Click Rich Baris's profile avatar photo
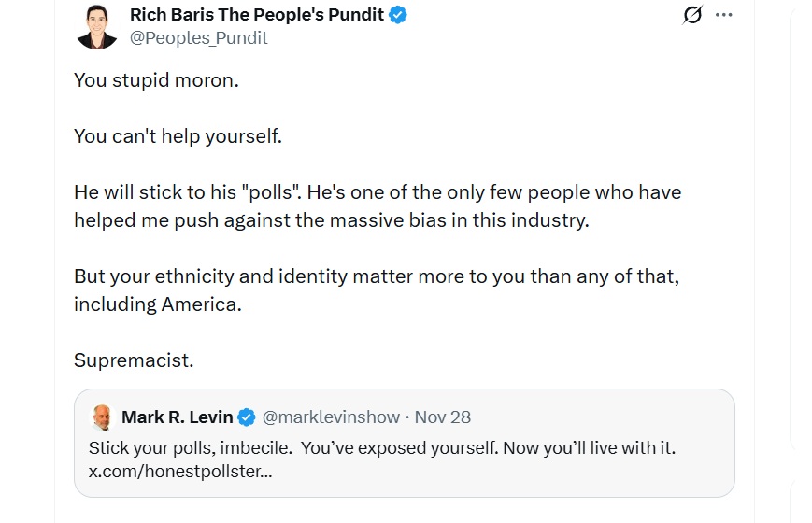The height and width of the screenshot is (523, 812). click(x=97, y=26)
